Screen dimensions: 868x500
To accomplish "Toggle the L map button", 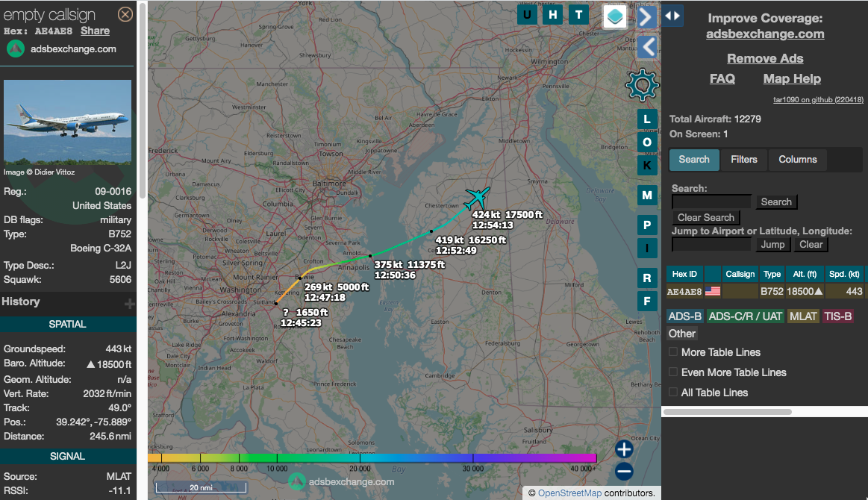I will point(647,119).
